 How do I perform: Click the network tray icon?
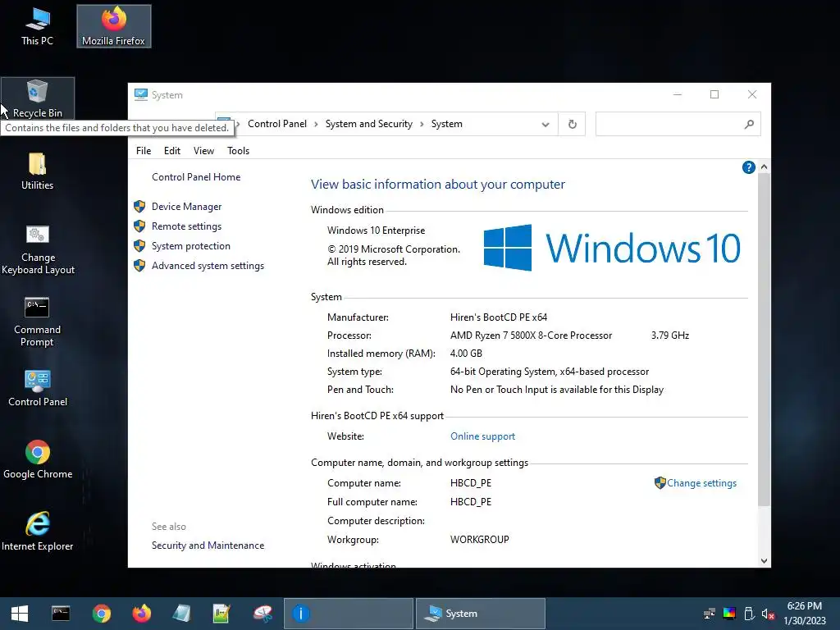710,614
